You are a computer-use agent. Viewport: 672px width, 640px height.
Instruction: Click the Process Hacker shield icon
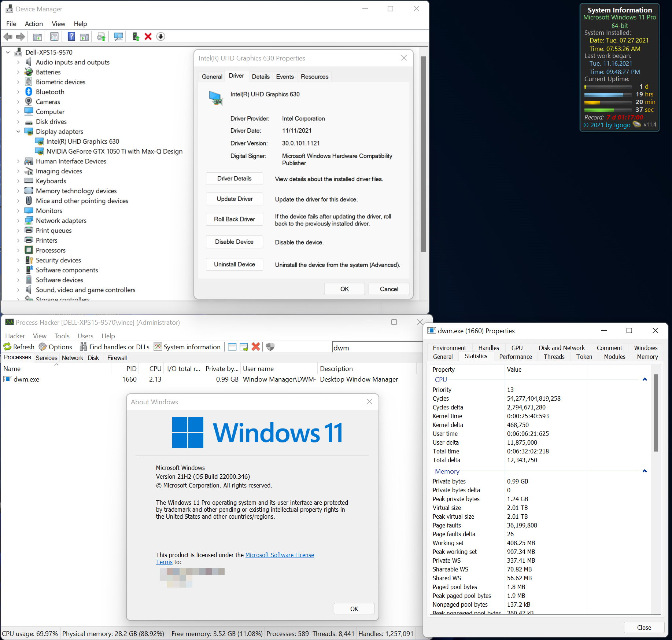(x=270, y=346)
